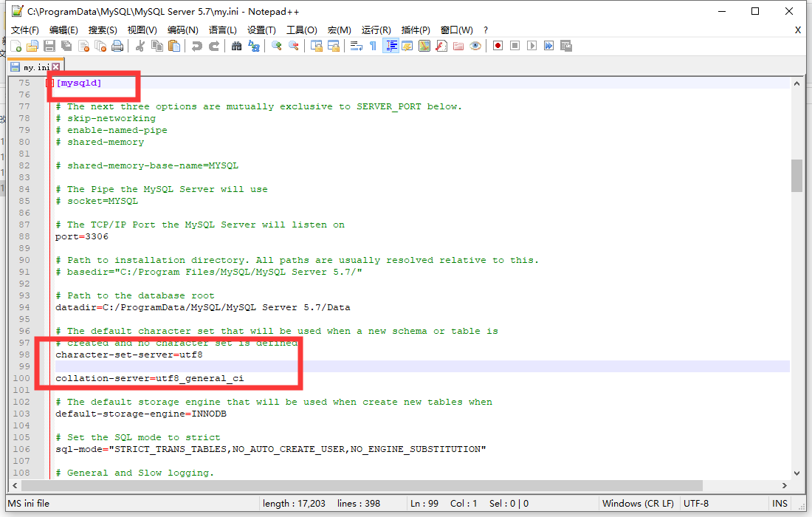Save the file with the Save icon
Viewport: 812px width, 517px height.
point(49,46)
